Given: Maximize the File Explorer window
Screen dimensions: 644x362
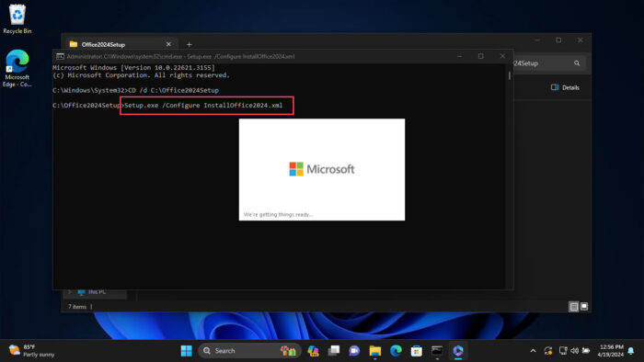Looking at the screenshot, I should (558, 40).
